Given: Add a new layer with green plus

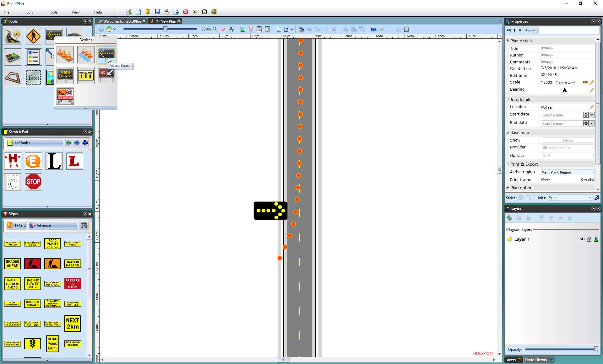Looking at the screenshot, I should (x=509, y=218).
